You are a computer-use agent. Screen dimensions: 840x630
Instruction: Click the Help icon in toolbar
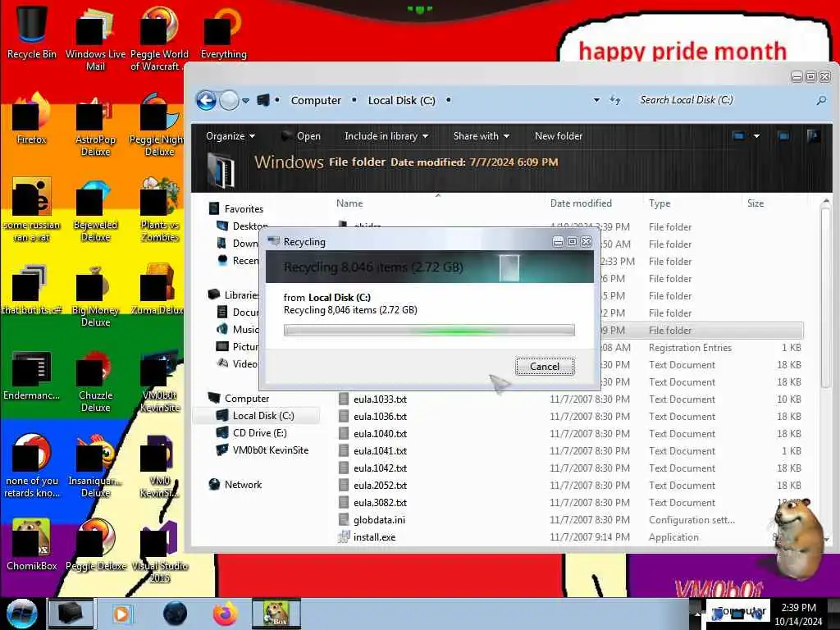(813, 136)
